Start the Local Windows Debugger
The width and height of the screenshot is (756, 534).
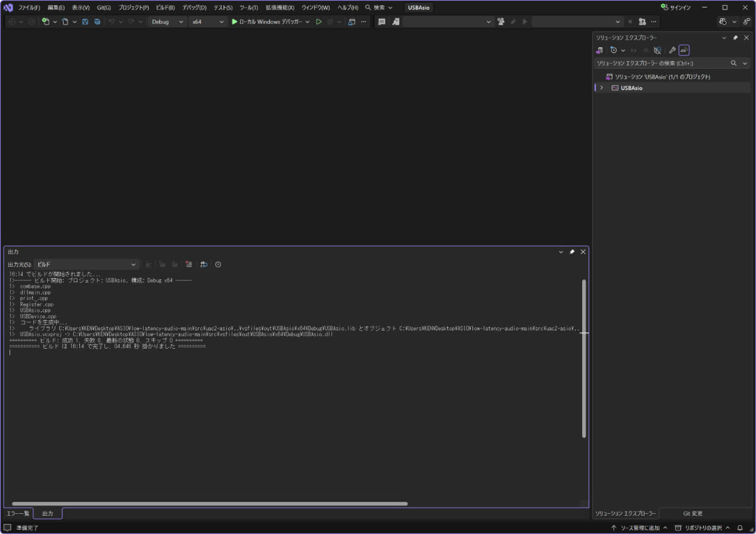(x=267, y=21)
